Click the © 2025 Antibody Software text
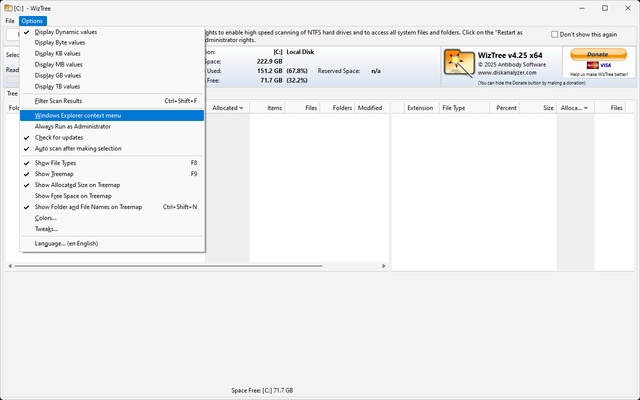The image size is (640, 400). pos(512,65)
